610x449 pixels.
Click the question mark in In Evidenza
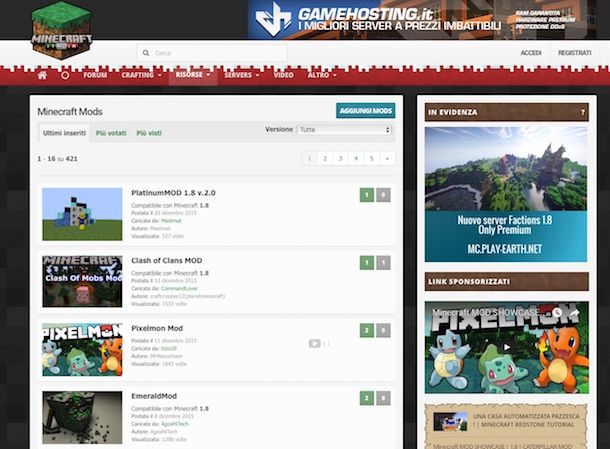pyautogui.click(x=582, y=112)
